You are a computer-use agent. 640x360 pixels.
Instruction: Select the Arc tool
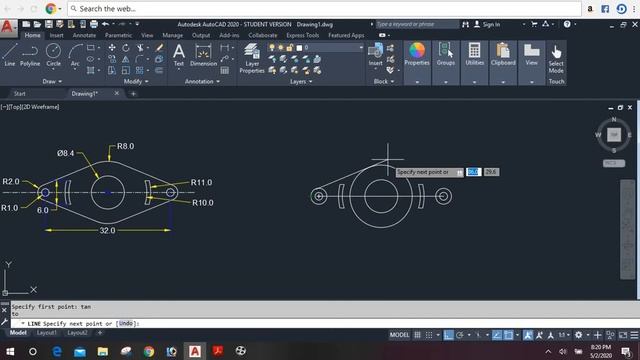pos(75,55)
